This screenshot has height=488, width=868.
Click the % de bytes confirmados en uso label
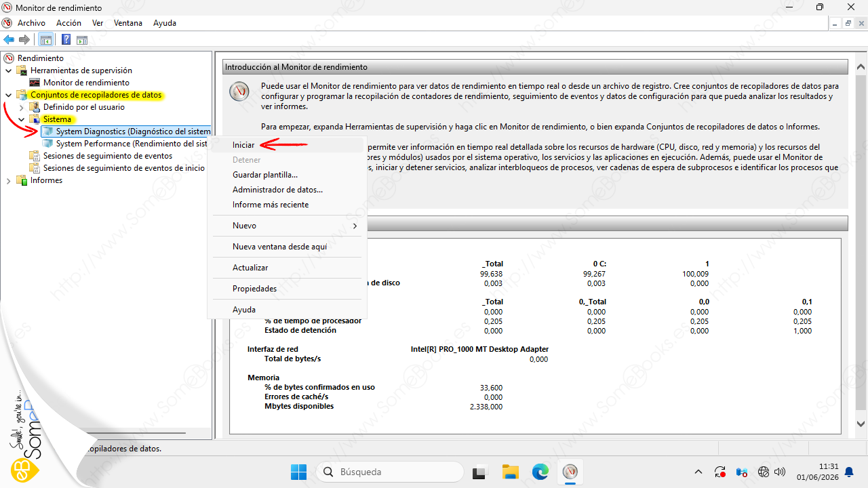tap(319, 388)
